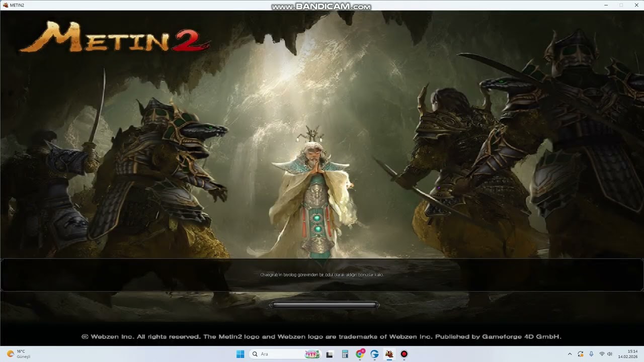
Task: Click the loading tip text about Chaegirab
Action: pos(322,275)
